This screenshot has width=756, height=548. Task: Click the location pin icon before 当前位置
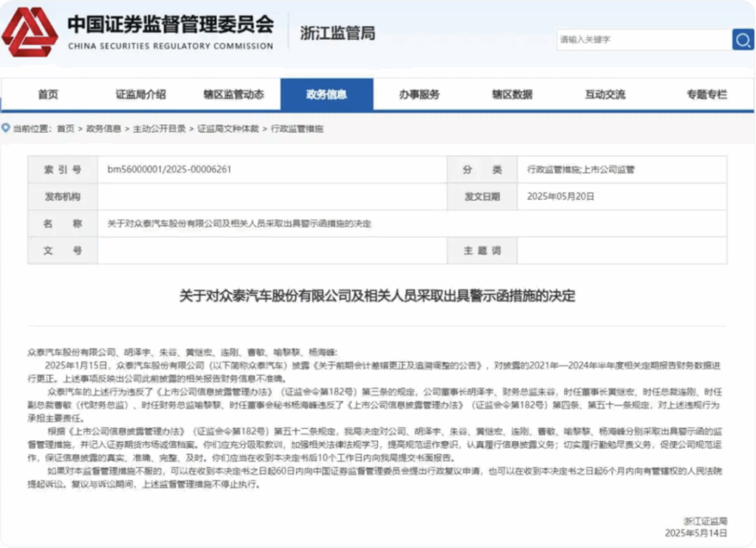pos(6,128)
